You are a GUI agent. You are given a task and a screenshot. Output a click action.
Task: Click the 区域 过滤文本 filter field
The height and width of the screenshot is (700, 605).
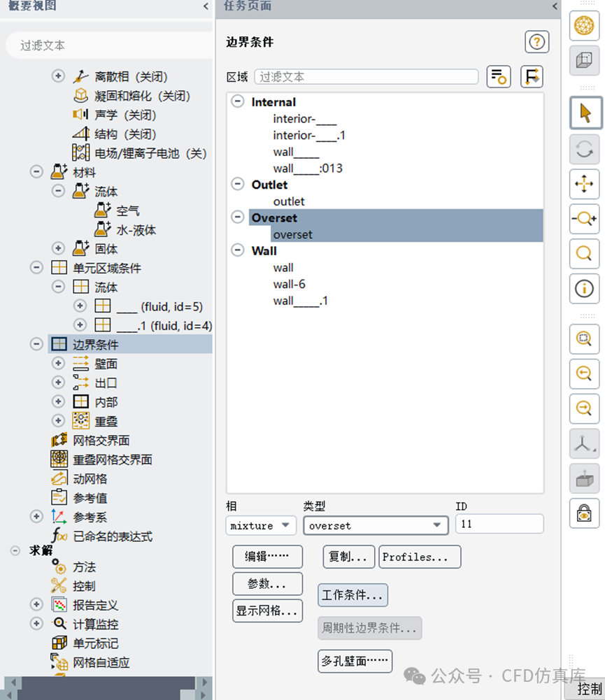[366, 76]
